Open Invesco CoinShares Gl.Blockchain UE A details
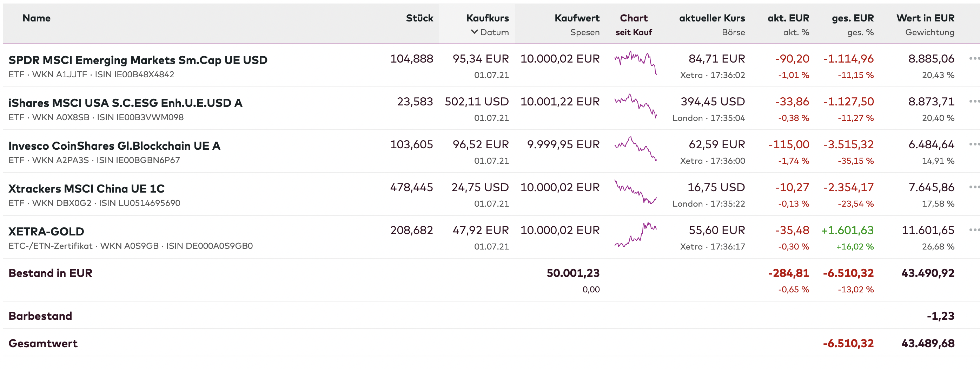Screen dimensions: 980x369 (114, 146)
